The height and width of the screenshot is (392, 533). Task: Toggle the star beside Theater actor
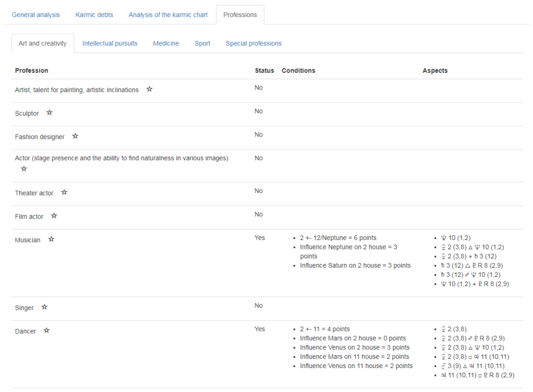[x=64, y=193]
